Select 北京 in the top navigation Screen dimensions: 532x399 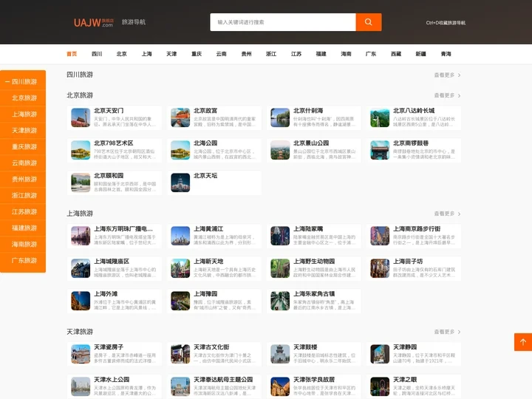click(121, 54)
